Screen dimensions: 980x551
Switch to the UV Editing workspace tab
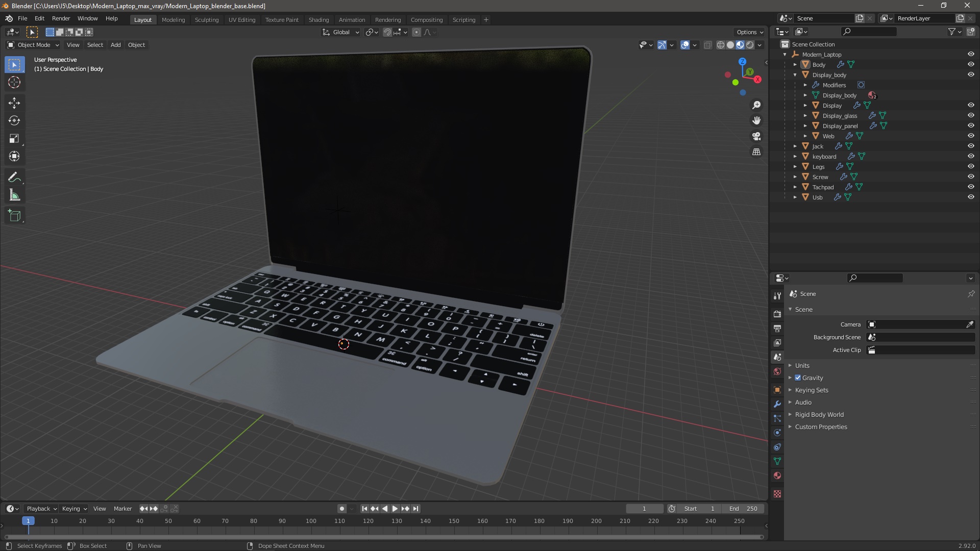click(241, 20)
